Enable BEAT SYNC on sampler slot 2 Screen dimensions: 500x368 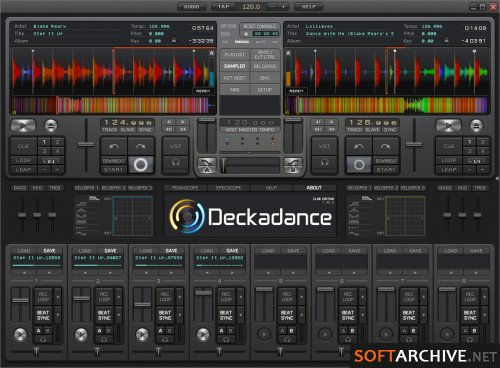click(x=104, y=315)
